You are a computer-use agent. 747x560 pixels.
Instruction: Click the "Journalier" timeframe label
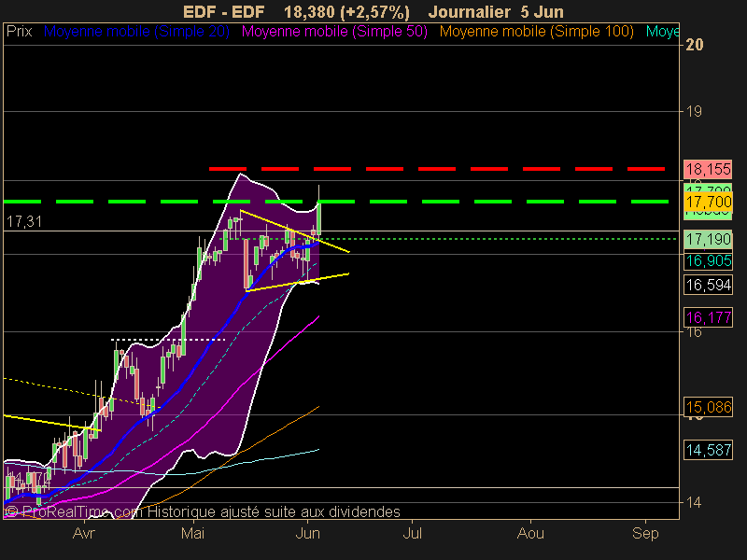pyautogui.click(x=470, y=11)
